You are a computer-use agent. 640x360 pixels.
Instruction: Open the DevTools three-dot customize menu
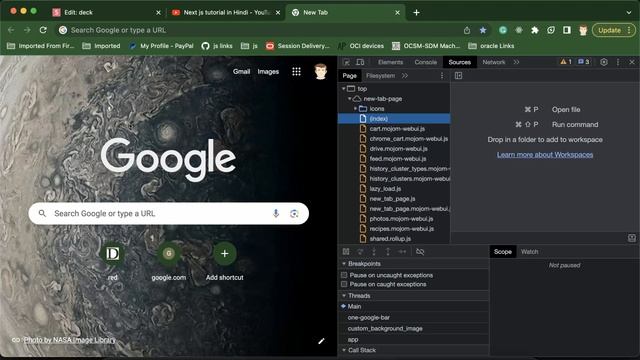click(618, 62)
